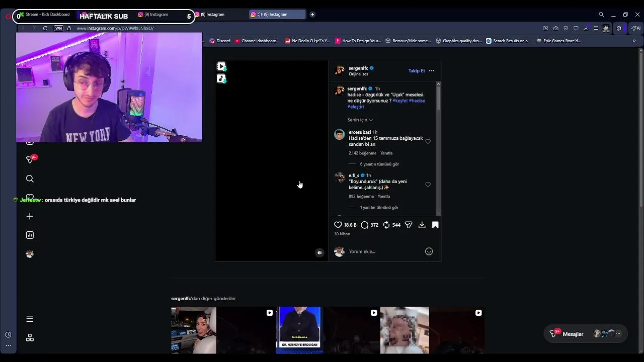Open the Orijinal ses audio link

[x=358, y=74]
